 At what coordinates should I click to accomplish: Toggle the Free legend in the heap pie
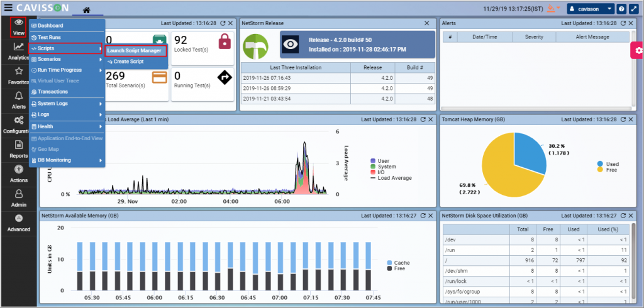point(607,170)
